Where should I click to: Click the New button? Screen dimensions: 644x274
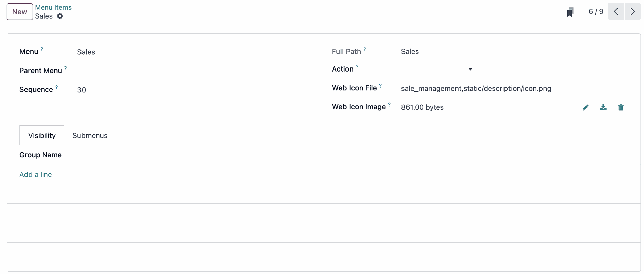click(20, 12)
